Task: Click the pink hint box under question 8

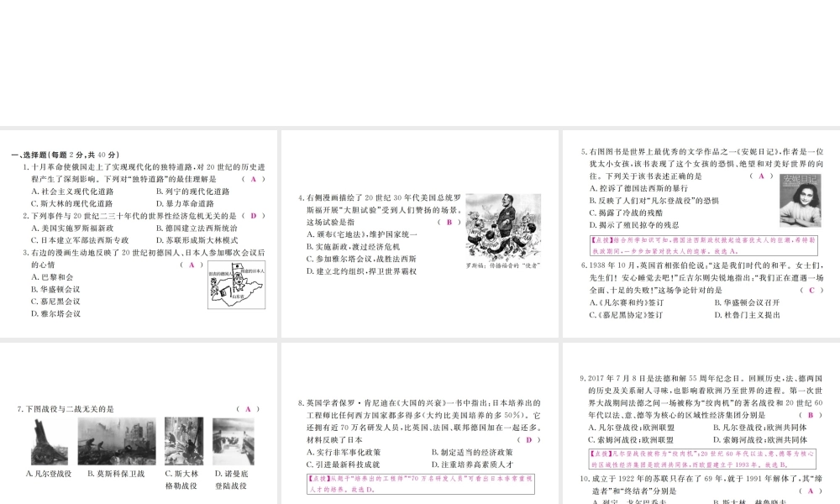Action: 421,484
